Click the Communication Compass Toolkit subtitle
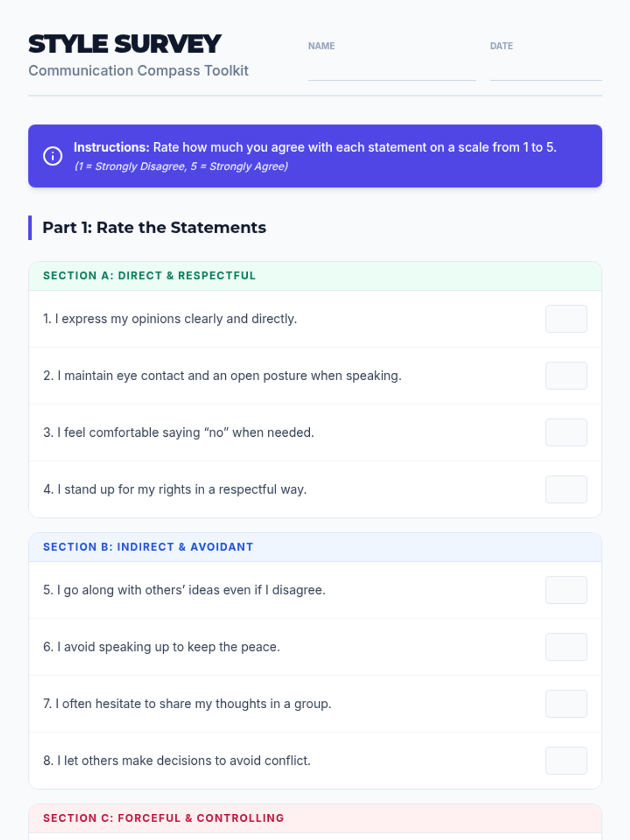Viewport: 630px width, 840px height. pos(138,70)
